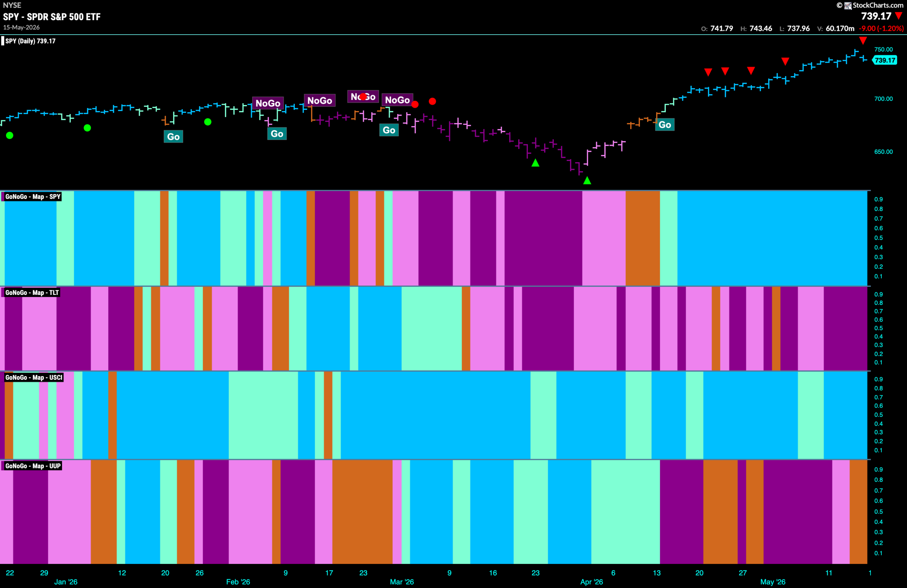Click the NoGo signal overlapped by a red dot
This screenshot has width=907, height=588.
click(363, 97)
